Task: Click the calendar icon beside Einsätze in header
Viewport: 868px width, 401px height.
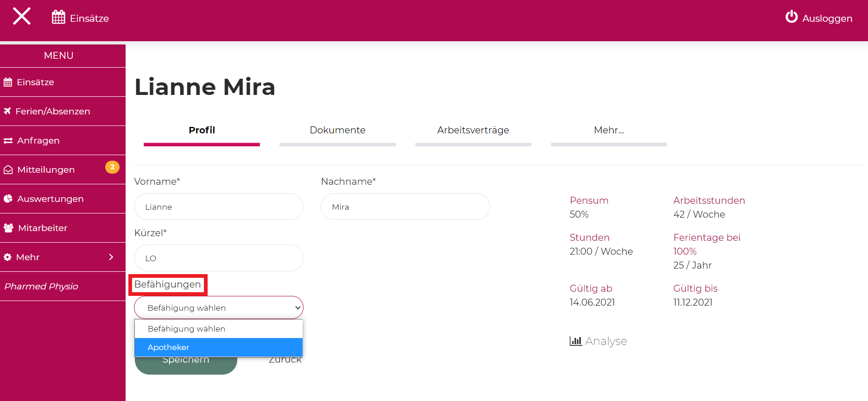Action: click(58, 18)
